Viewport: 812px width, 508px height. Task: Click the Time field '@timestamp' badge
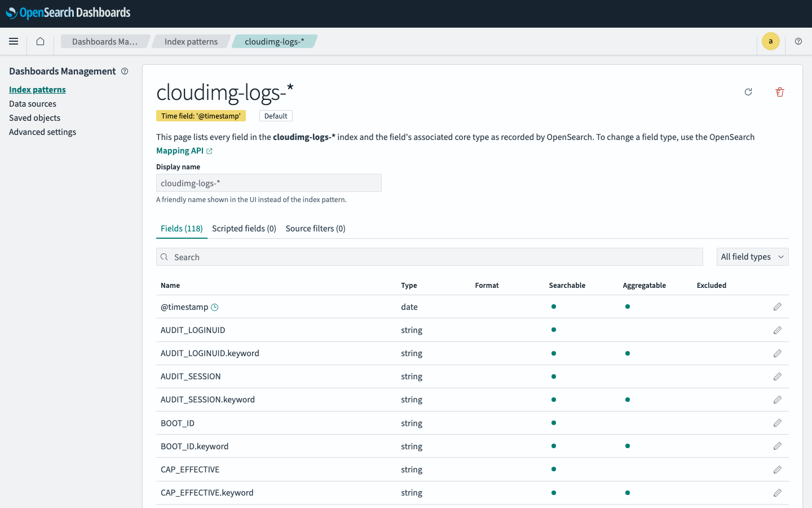201,116
